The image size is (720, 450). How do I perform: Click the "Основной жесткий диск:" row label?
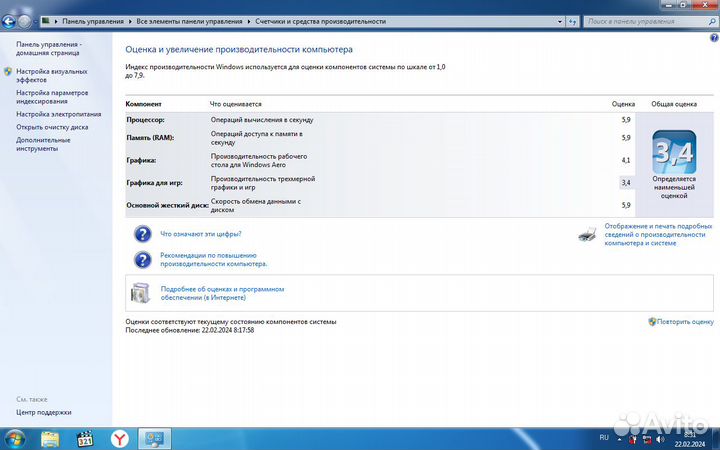tap(167, 205)
